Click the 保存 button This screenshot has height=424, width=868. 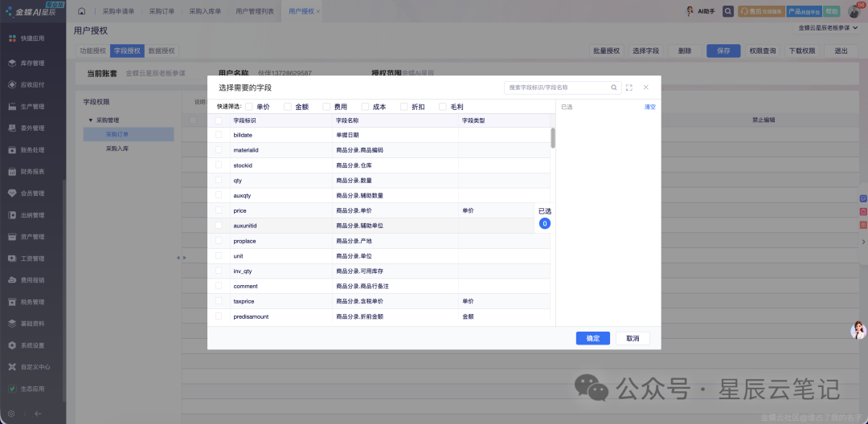pos(723,51)
